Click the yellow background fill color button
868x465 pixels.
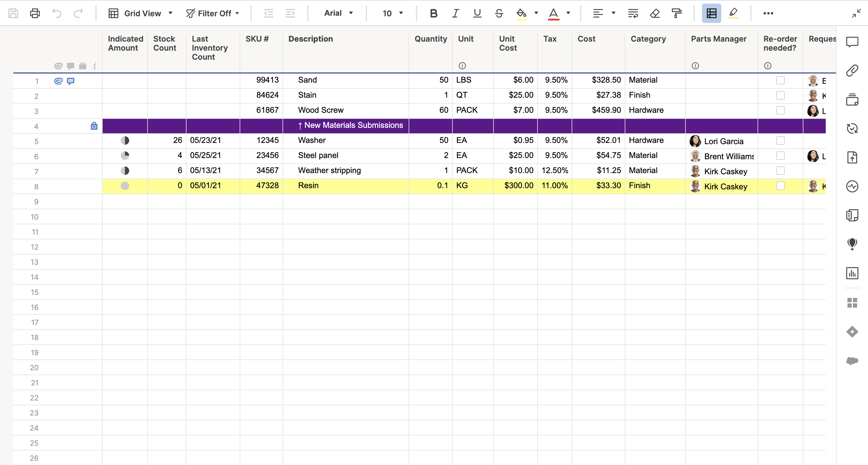coord(521,14)
